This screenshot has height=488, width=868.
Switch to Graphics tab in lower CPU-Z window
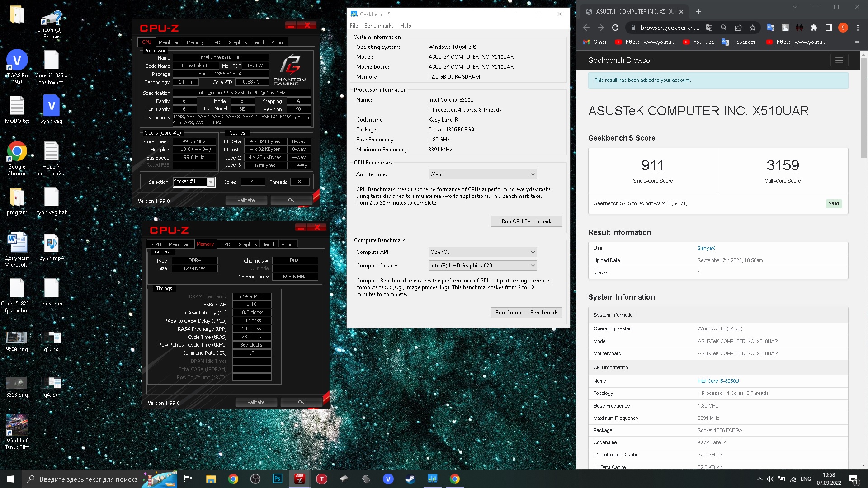pyautogui.click(x=248, y=244)
